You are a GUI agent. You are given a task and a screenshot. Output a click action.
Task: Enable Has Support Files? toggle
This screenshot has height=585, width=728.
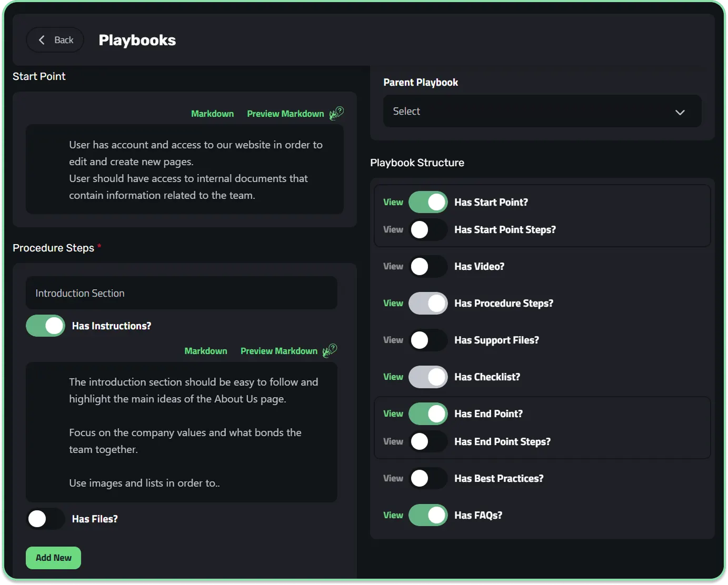(428, 340)
